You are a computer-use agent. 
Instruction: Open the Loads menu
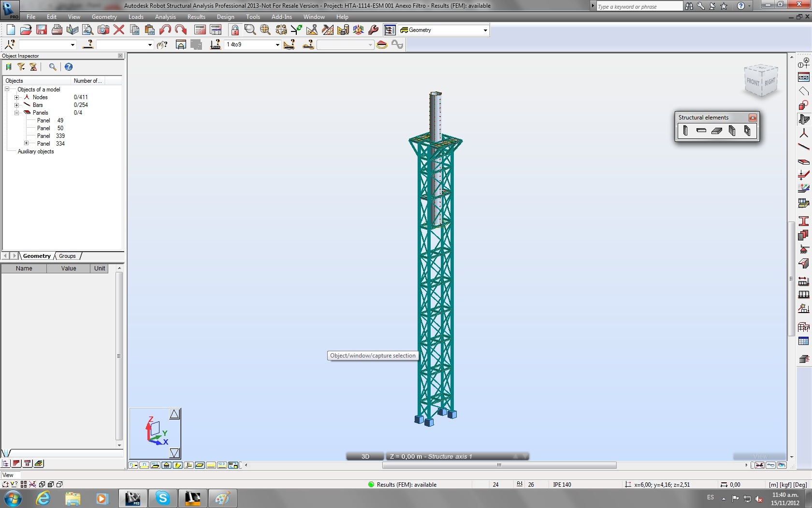[136, 16]
